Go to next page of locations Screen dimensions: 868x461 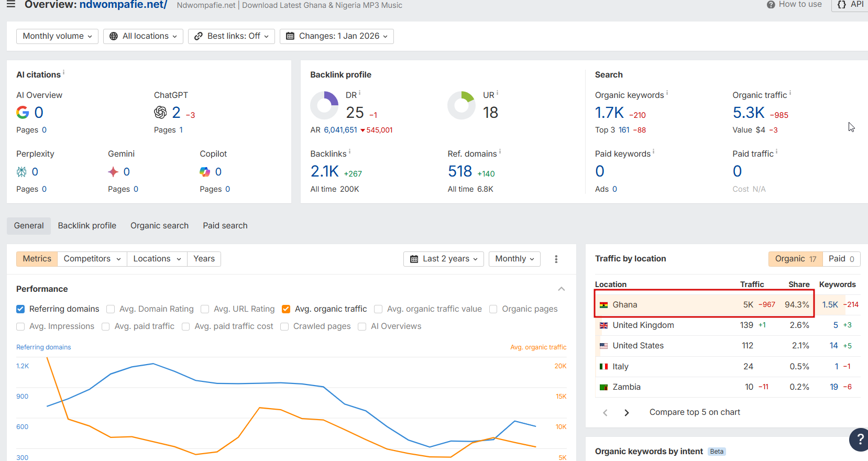(627, 413)
